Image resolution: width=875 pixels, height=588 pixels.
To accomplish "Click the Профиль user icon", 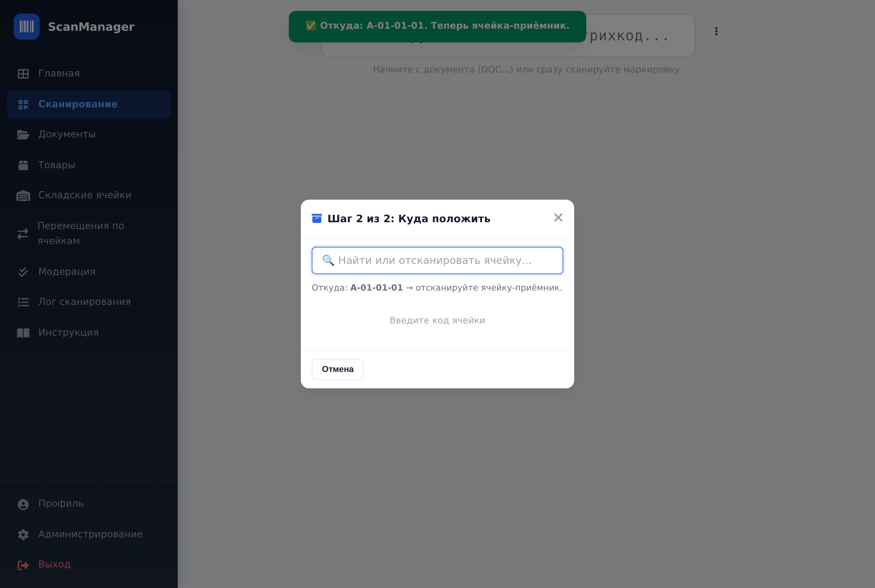I will pos(23,504).
